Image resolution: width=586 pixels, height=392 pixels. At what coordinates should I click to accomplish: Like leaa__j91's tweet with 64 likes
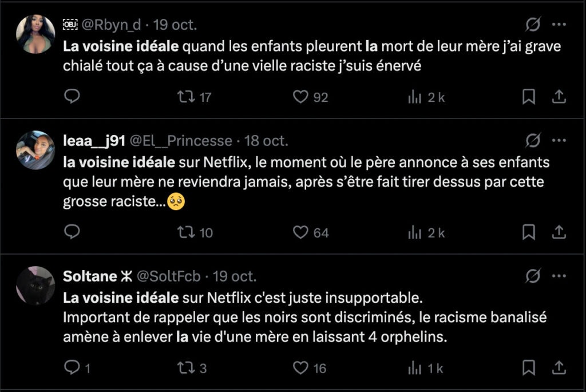(301, 232)
